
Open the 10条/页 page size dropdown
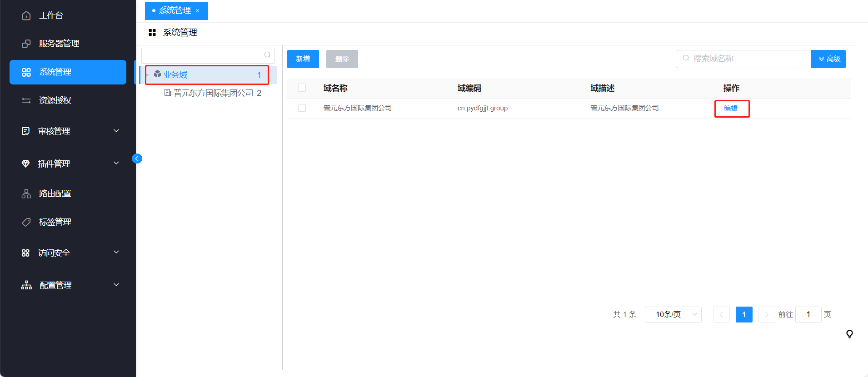click(x=673, y=314)
